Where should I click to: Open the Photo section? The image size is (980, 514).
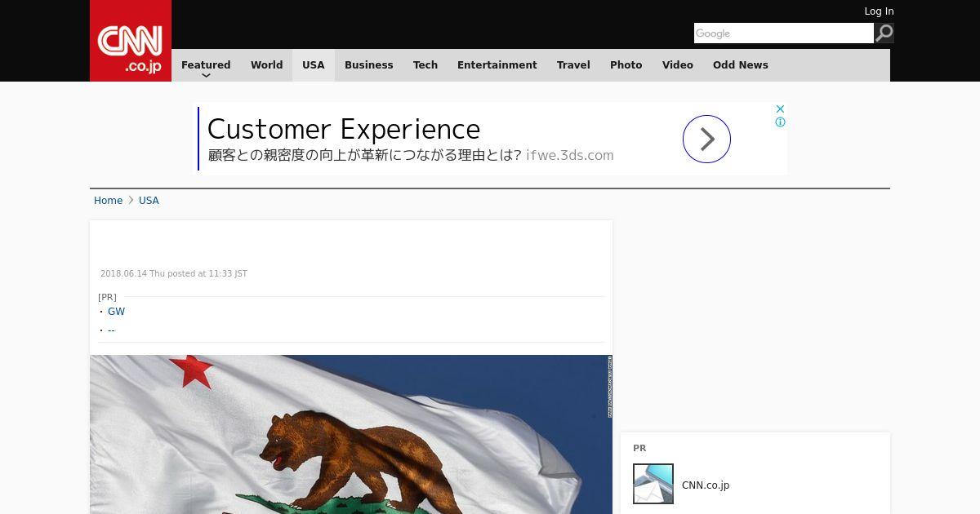click(626, 65)
